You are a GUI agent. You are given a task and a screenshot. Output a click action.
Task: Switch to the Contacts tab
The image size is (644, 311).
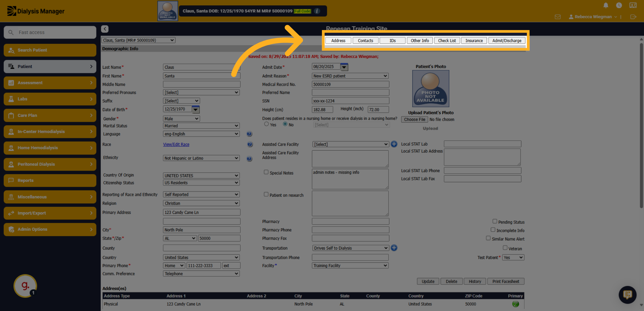point(365,41)
